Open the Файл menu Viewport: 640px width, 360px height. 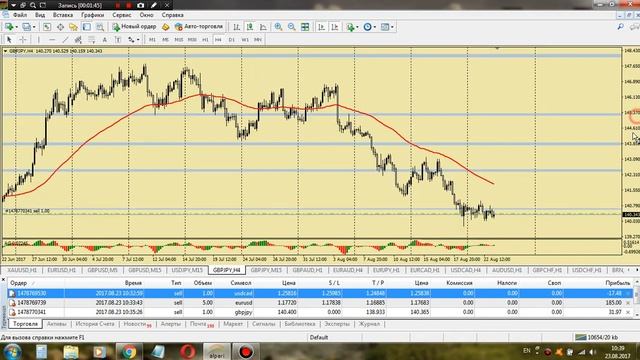(20, 15)
